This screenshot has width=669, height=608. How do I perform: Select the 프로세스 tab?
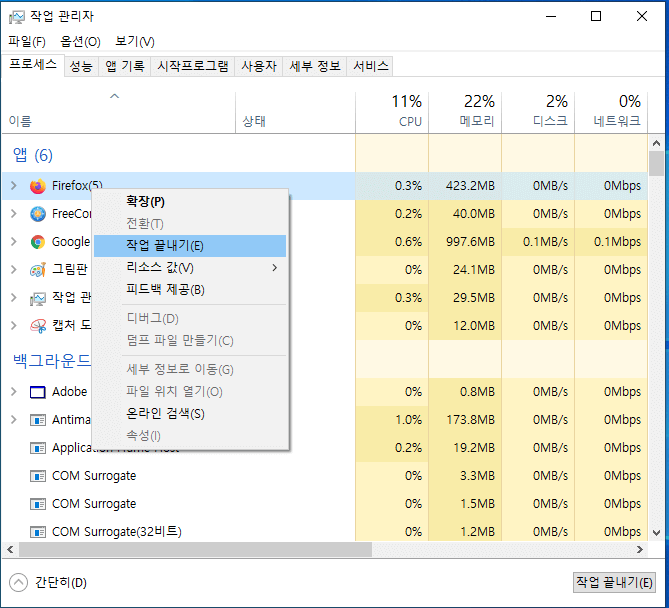click(x=33, y=65)
